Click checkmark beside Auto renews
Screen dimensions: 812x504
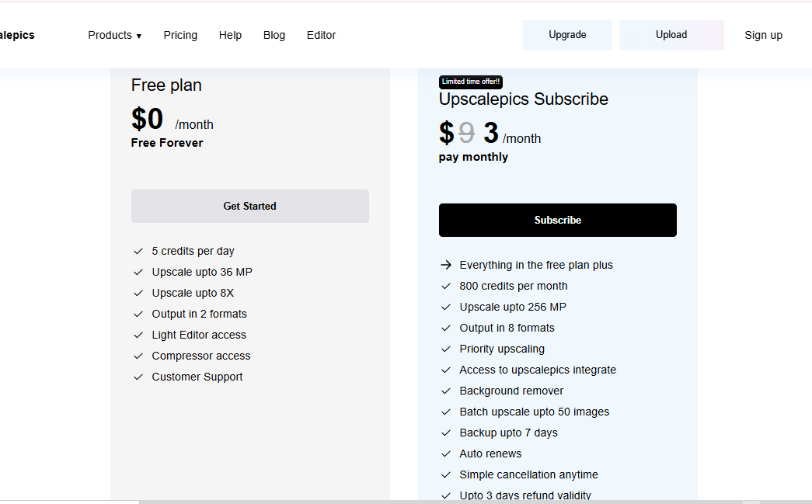point(446,454)
